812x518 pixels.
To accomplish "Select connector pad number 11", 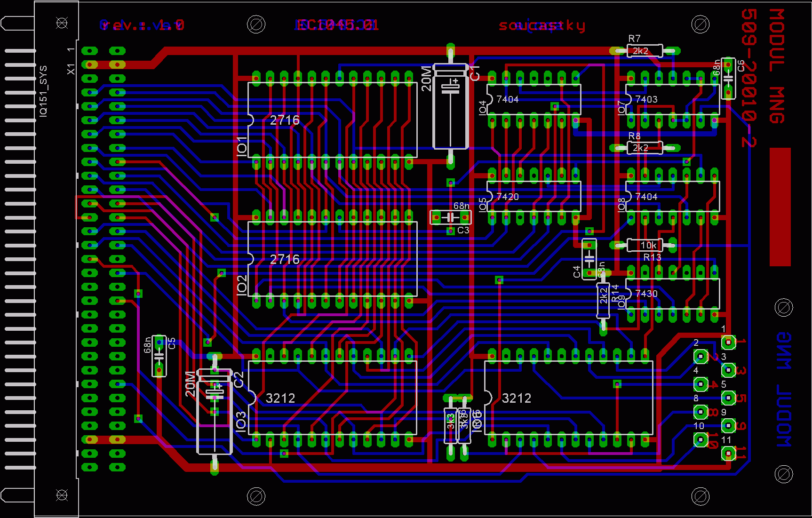I will point(728,453).
